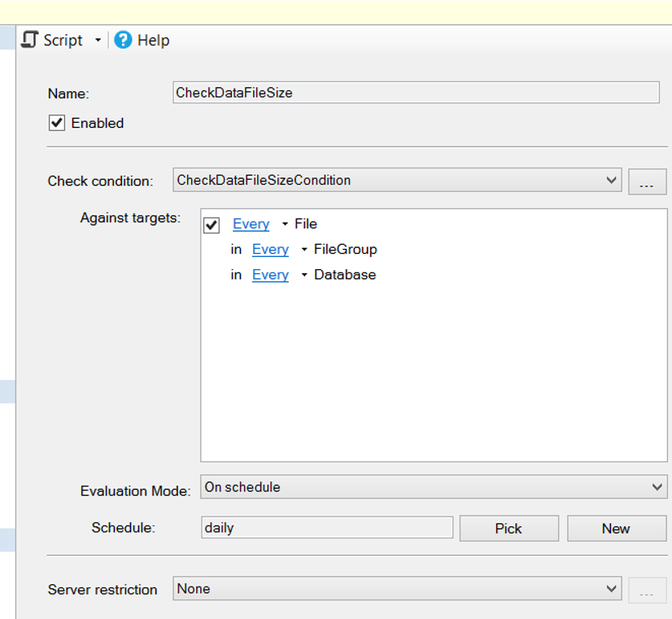Click the File target label
Screen dimensions: 672x619
pos(306,224)
